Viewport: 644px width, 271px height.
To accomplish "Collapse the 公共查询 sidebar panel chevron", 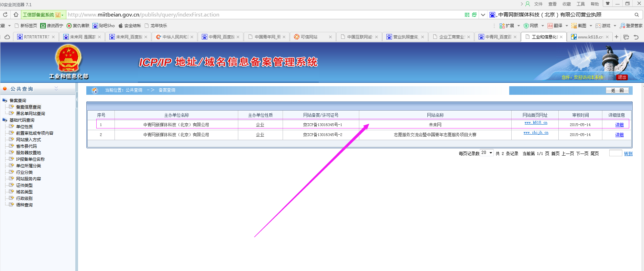I will [56, 89].
